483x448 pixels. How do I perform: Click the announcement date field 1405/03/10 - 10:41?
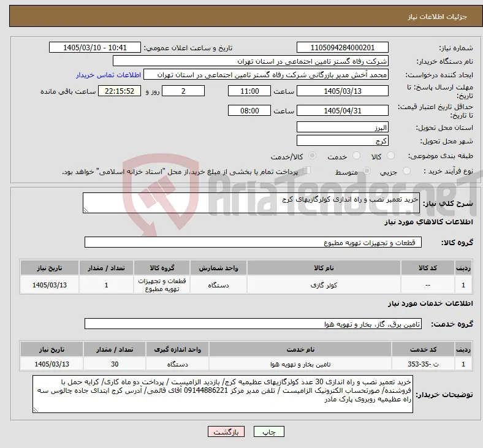(95, 47)
